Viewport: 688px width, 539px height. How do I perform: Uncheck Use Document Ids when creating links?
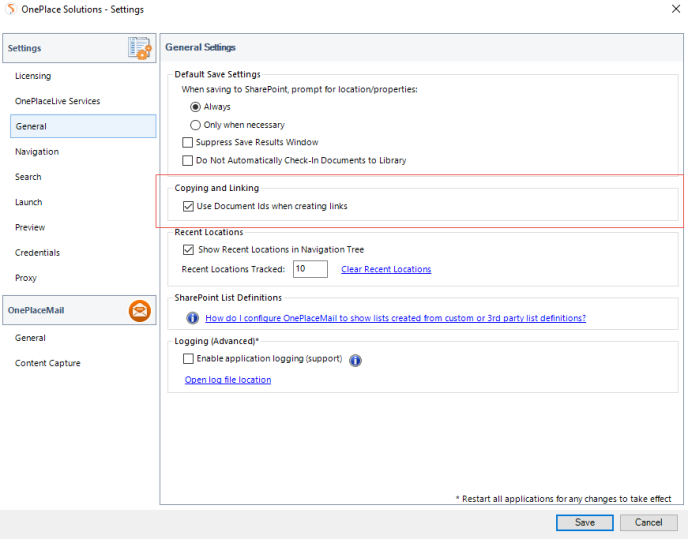pyautogui.click(x=188, y=206)
